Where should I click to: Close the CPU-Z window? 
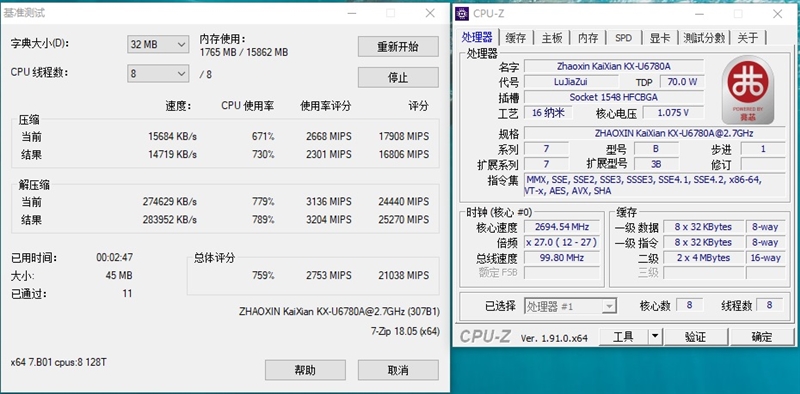(x=778, y=14)
